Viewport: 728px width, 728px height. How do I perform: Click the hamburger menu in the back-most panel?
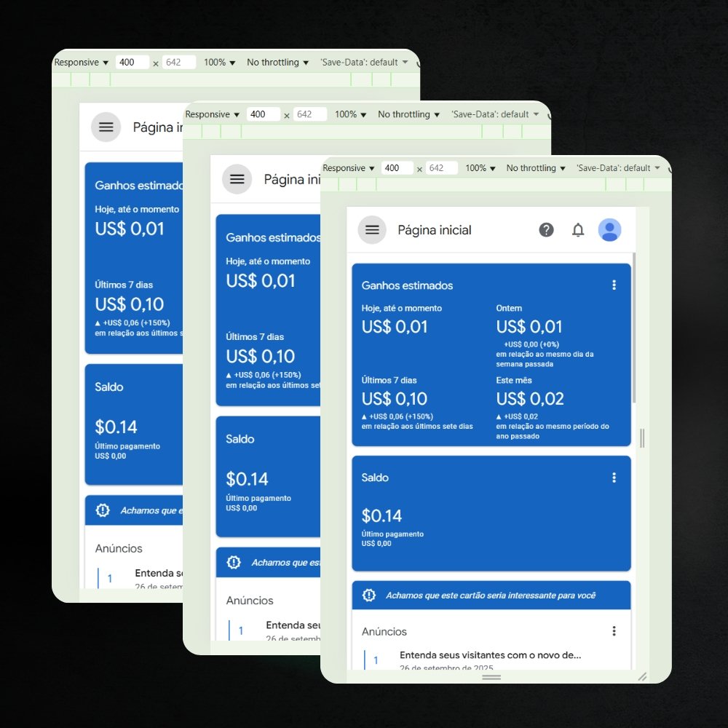(x=106, y=127)
